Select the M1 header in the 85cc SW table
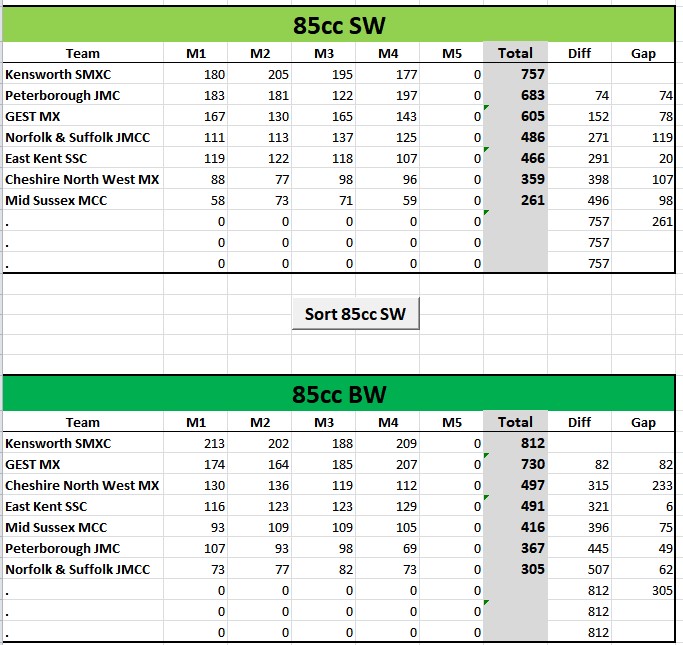Image resolution: width=683 pixels, height=645 pixels. [x=196, y=53]
